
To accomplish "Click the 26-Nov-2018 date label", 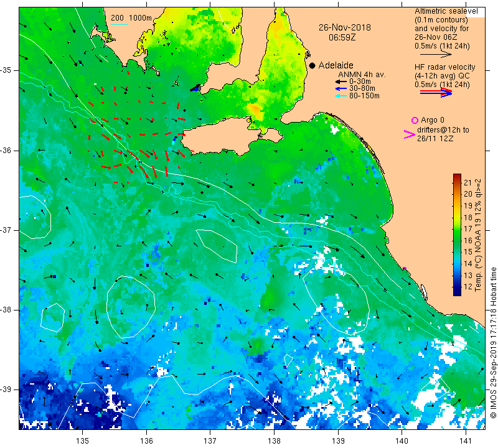I will [x=345, y=27].
